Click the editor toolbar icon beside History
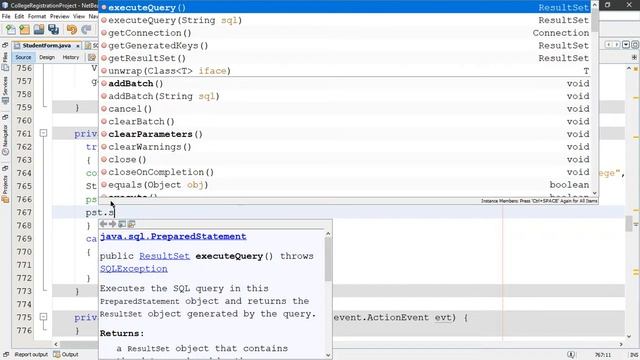The image size is (640, 360). (x=92, y=58)
